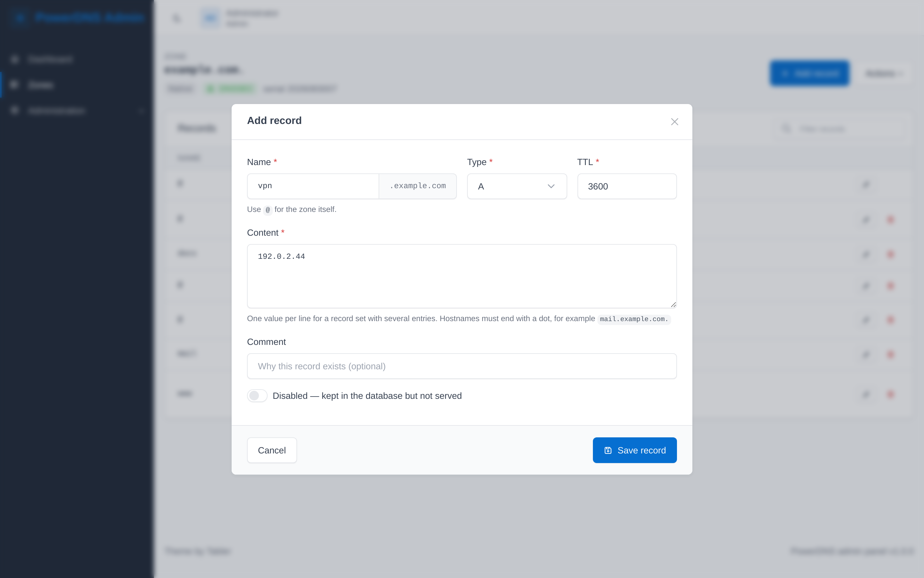Click the TTL field showing 3600
The width and height of the screenshot is (924, 578).
point(627,186)
